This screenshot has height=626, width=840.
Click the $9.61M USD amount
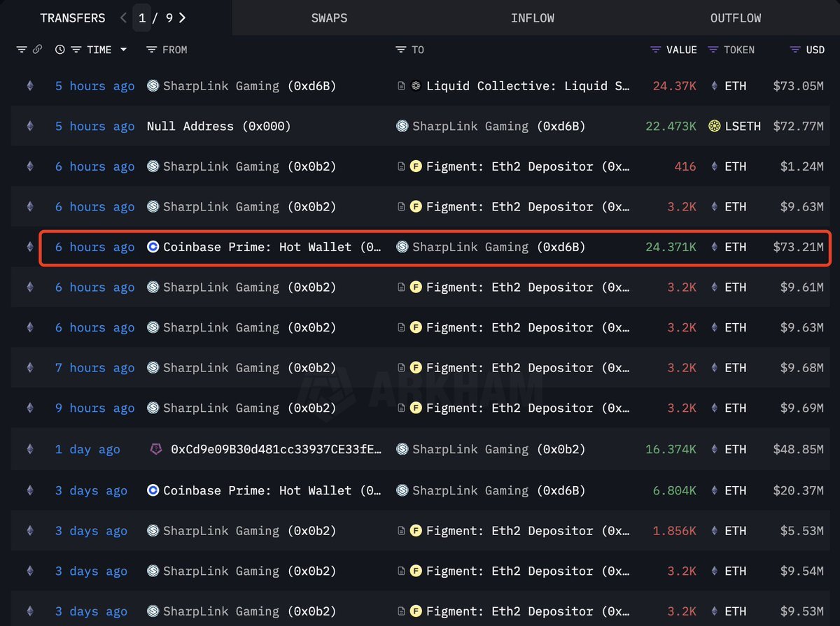(802, 287)
